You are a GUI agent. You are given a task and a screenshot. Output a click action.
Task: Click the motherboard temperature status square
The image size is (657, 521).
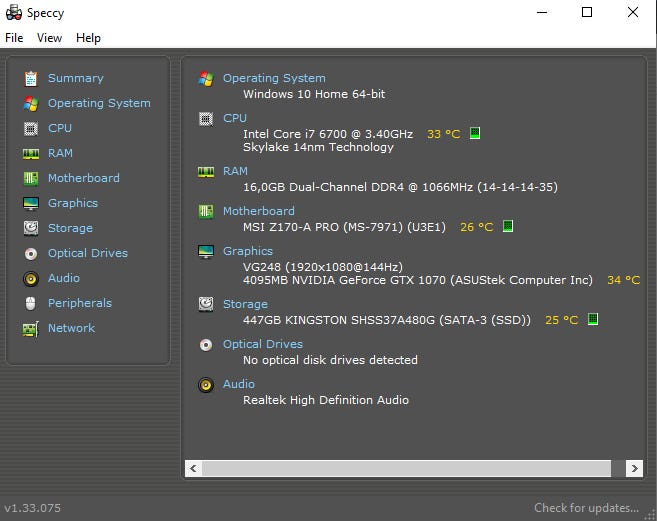pyautogui.click(x=508, y=226)
